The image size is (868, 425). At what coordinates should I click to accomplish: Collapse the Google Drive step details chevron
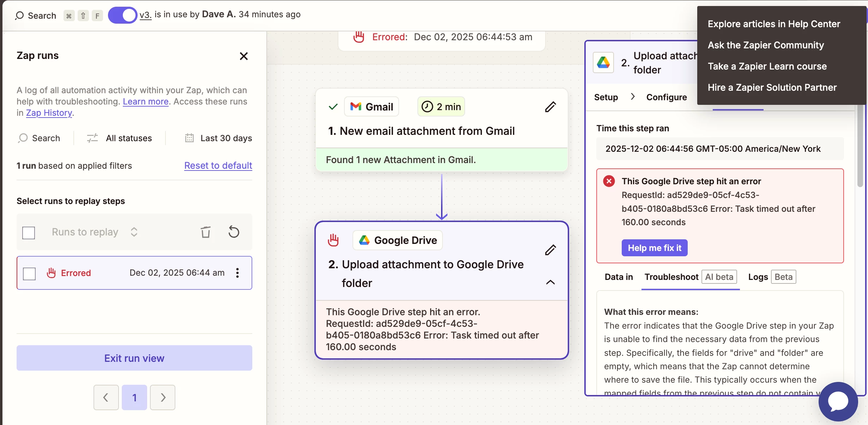[x=550, y=282]
